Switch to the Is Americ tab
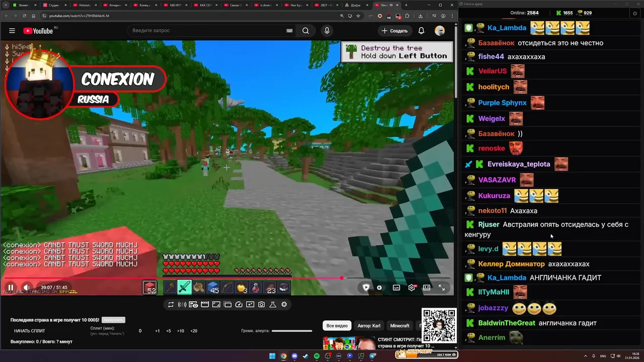The width and height of the screenshot is (644, 362). [267, 5]
